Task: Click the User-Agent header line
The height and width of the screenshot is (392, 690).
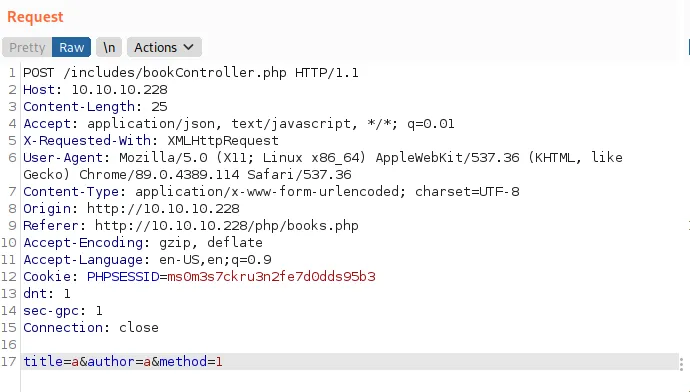Action: pos(323,166)
